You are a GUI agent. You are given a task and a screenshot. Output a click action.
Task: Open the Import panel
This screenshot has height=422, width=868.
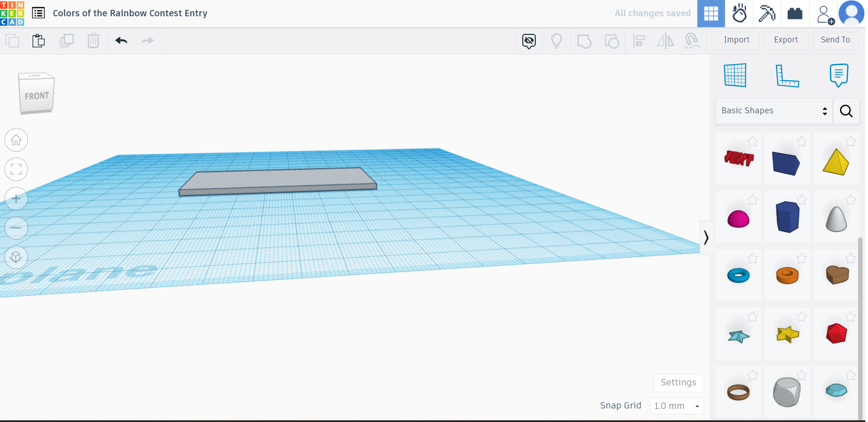(736, 40)
